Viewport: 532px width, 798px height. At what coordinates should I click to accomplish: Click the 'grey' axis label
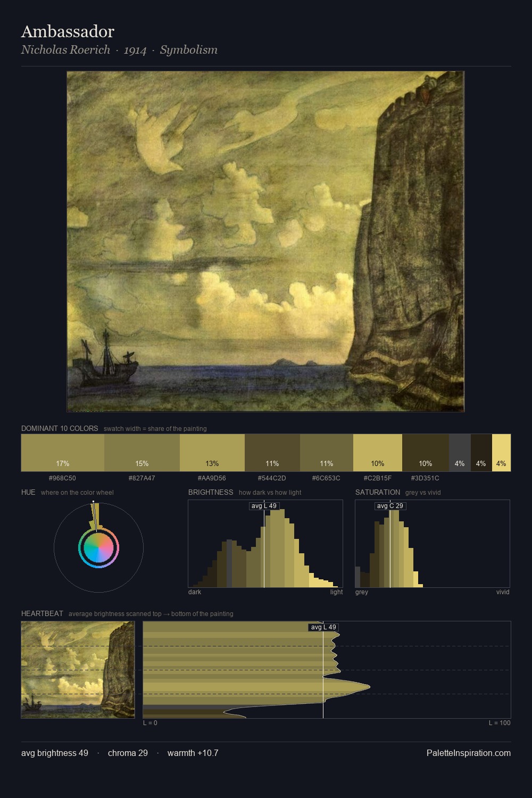[362, 592]
